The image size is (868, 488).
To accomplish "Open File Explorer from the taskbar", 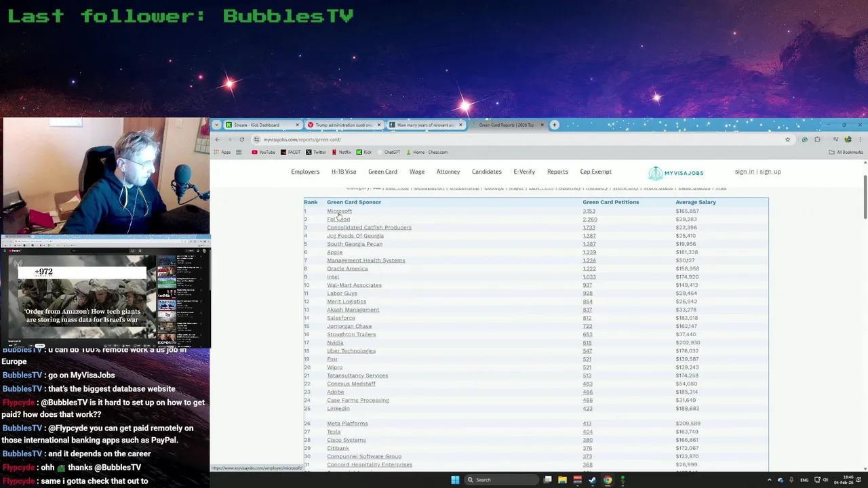I will [562, 480].
